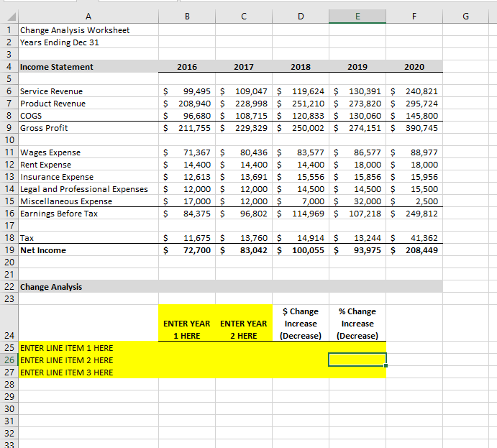Viewport: 497px width, 448px height.
Task: Select column F header
Action: pyautogui.click(x=414, y=17)
